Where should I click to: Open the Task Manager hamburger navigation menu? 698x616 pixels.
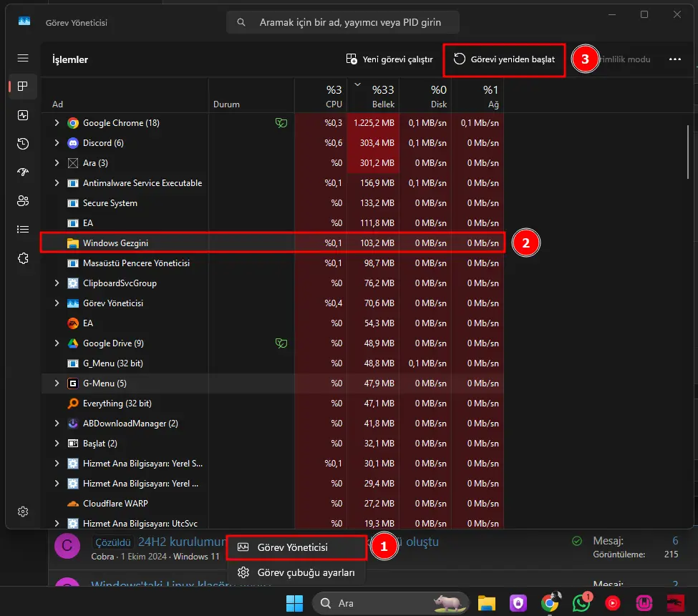point(23,58)
